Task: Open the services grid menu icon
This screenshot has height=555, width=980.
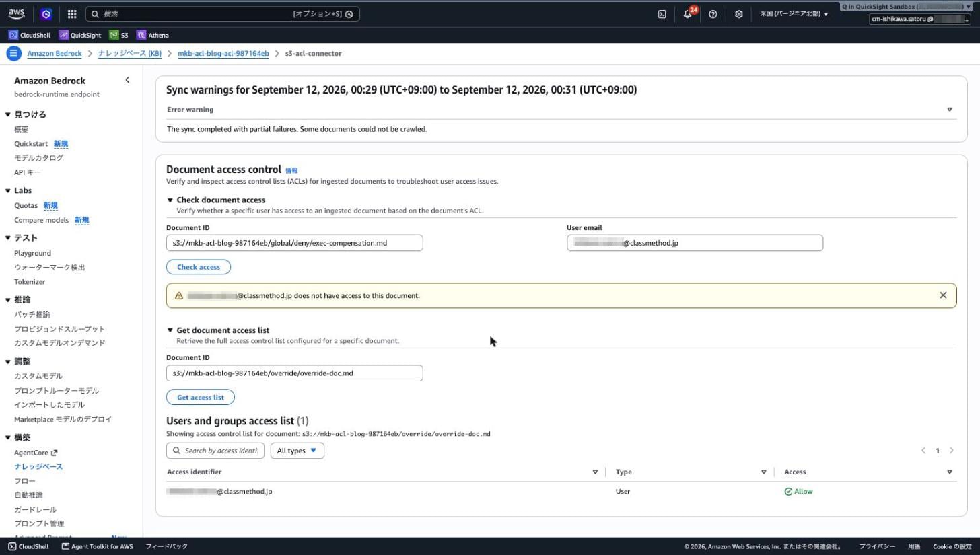Action: point(72,14)
